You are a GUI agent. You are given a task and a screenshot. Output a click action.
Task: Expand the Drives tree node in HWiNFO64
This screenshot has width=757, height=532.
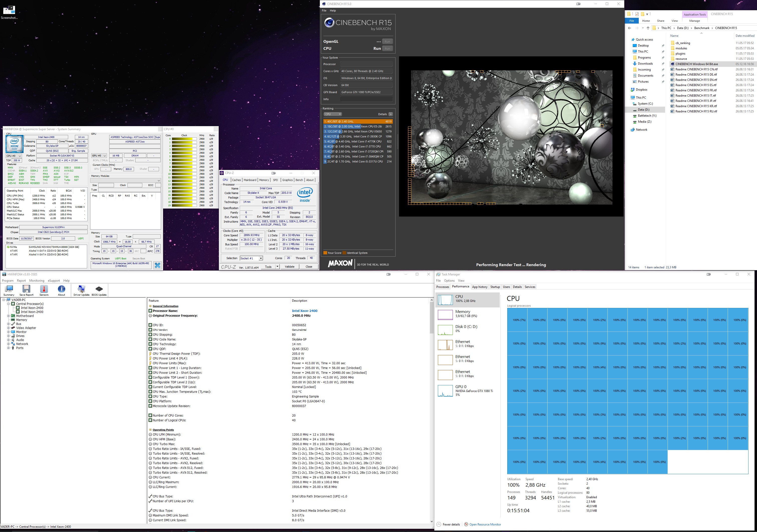9,336
